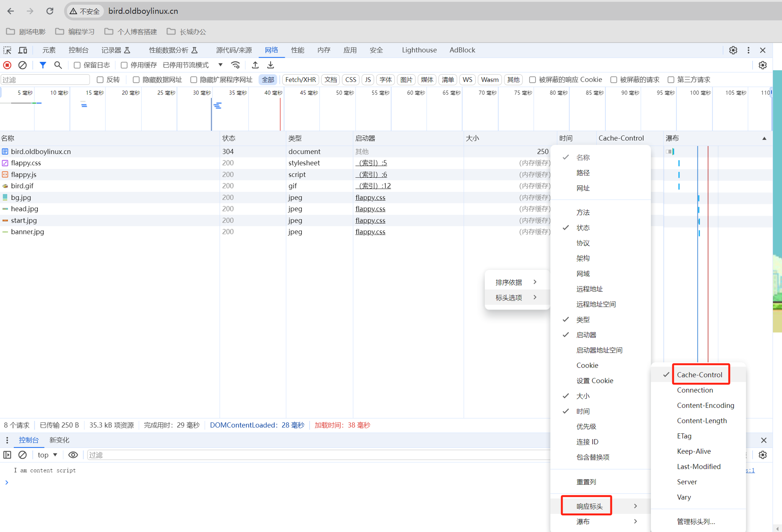
Task: Expand 响应标头 submenu
Action: (600, 506)
